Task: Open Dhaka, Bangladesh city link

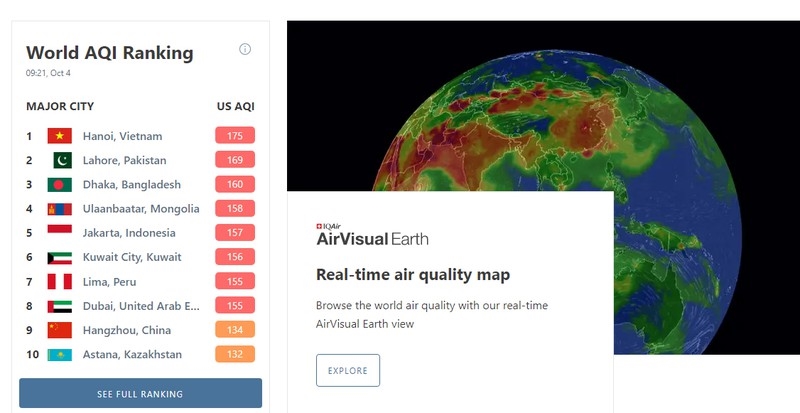Action: click(132, 184)
